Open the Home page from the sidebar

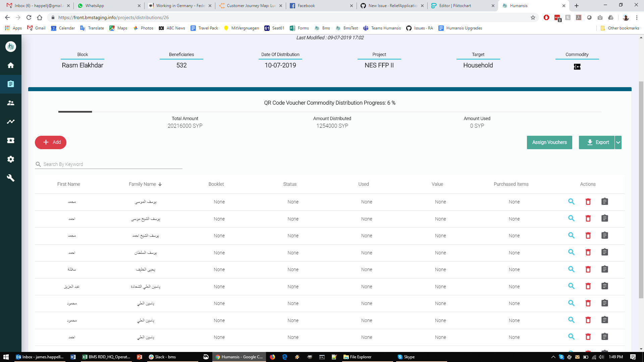(x=11, y=65)
